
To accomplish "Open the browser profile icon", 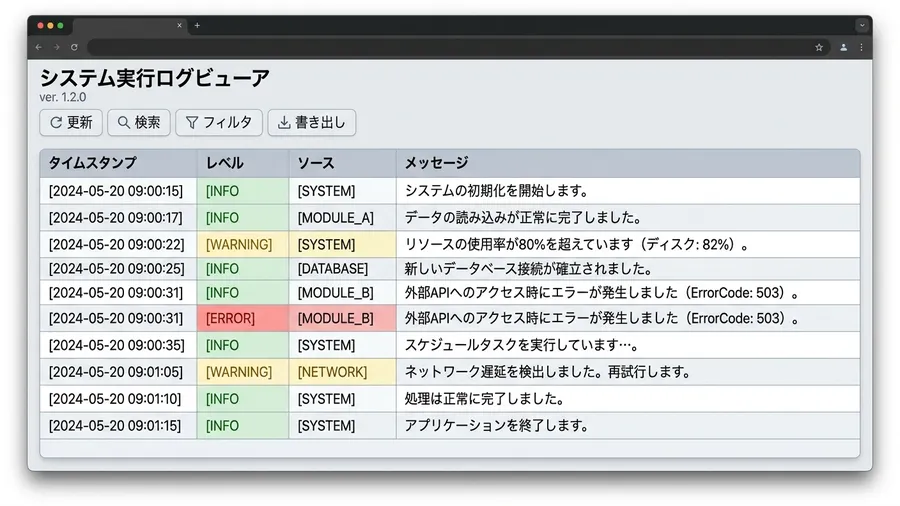I will (843, 47).
